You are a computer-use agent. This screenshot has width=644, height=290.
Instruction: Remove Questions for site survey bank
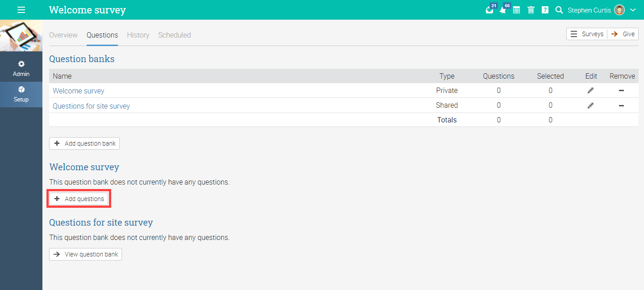tap(622, 106)
